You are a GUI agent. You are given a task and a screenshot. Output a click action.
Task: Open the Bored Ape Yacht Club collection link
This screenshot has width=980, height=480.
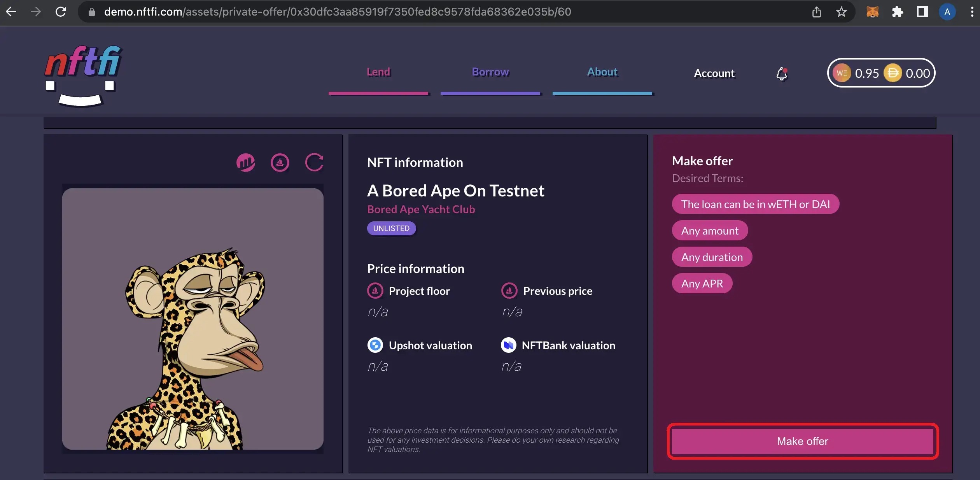[421, 209]
